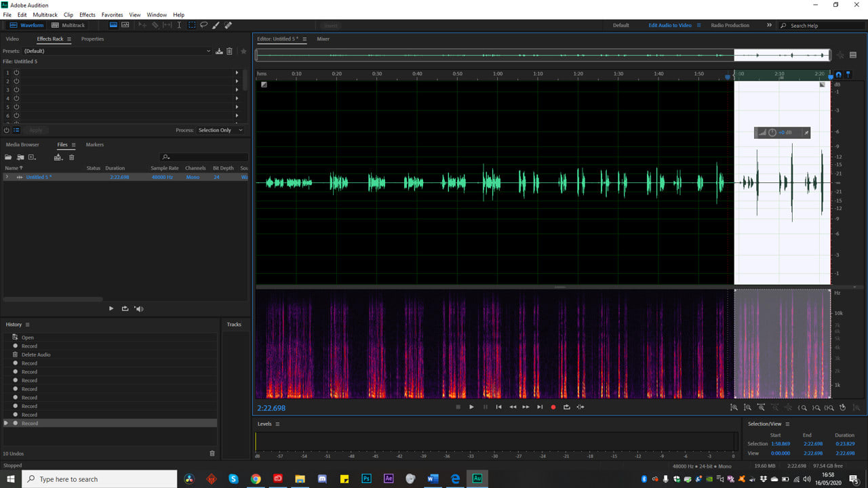
Task: Move playhead to previous marker
Action: (x=498, y=407)
